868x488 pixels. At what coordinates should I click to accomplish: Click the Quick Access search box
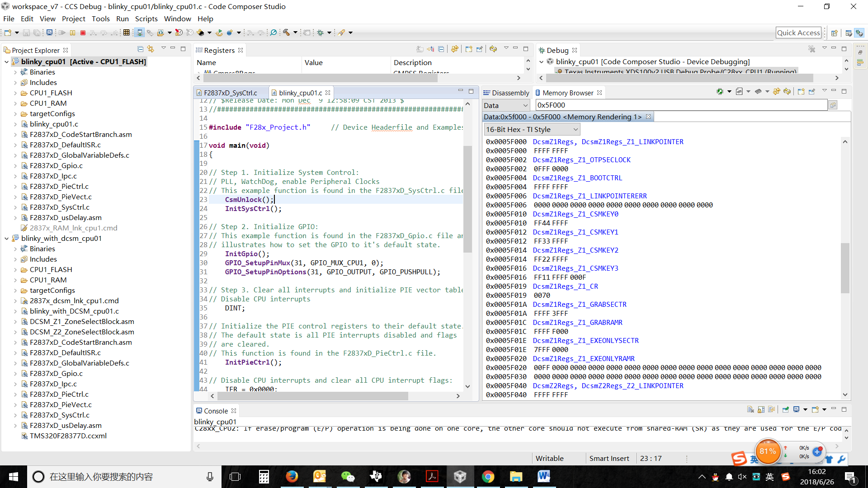point(798,33)
